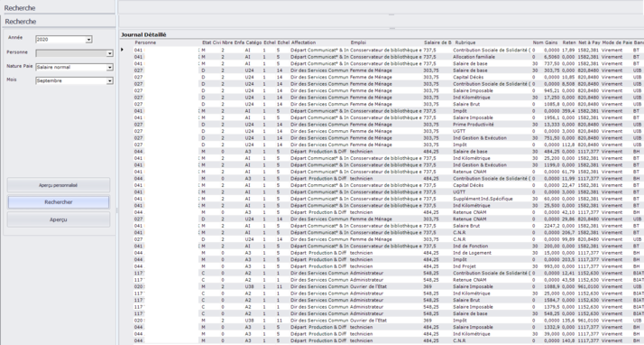Click the Net à Pay column header
644x345 pixels.
coord(589,42)
